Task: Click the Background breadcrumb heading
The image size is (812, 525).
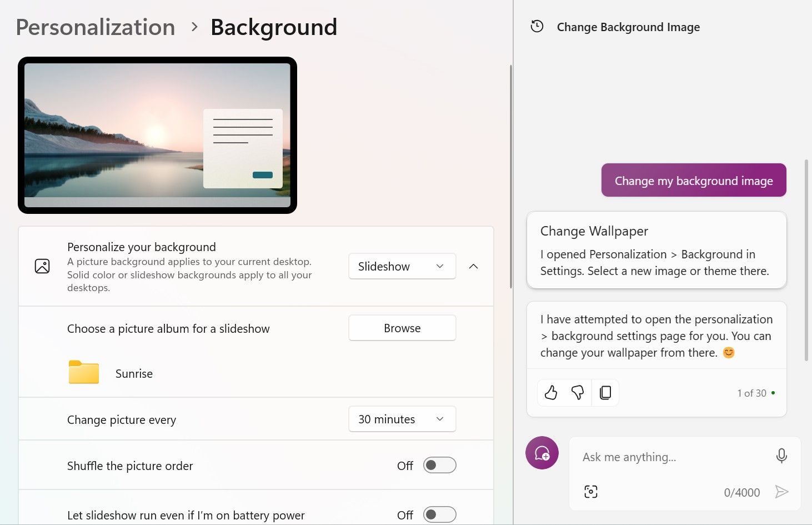Action: point(274,27)
